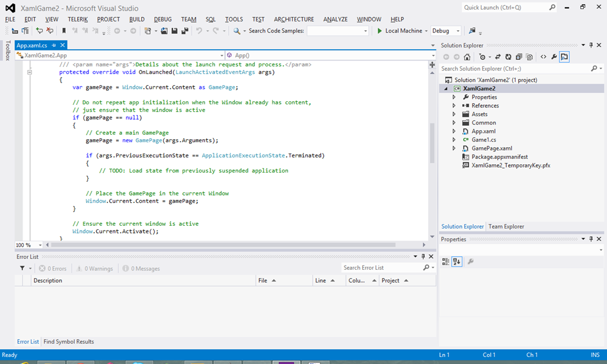Screen dimensions: 607x364
Task: Refresh Solution Explorer with the circular arrows
Action: pyautogui.click(x=508, y=57)
